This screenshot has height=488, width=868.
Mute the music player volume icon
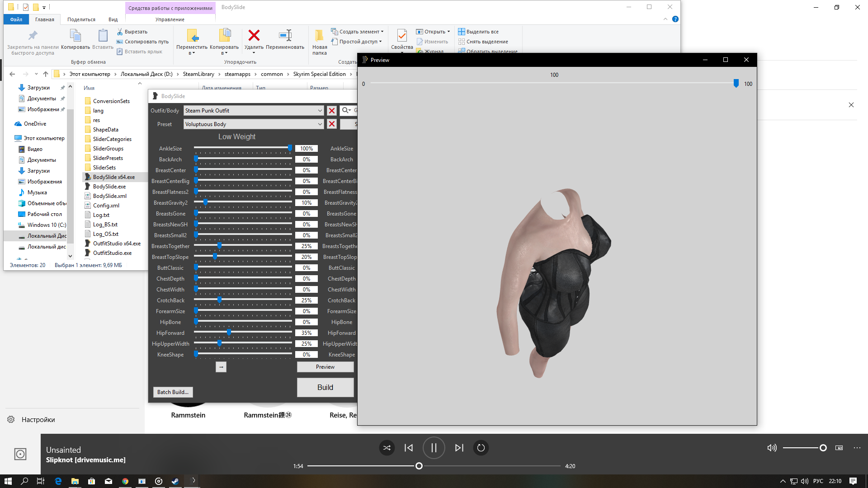click(x=772, y=448)
